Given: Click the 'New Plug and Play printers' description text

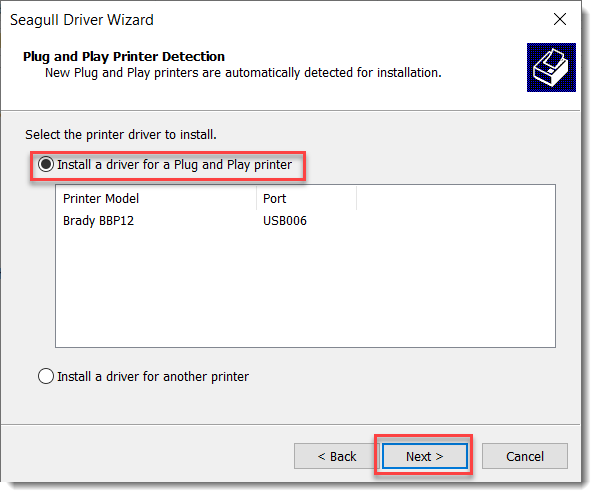Looking at the screenshot, I should [x=243, y=72].
